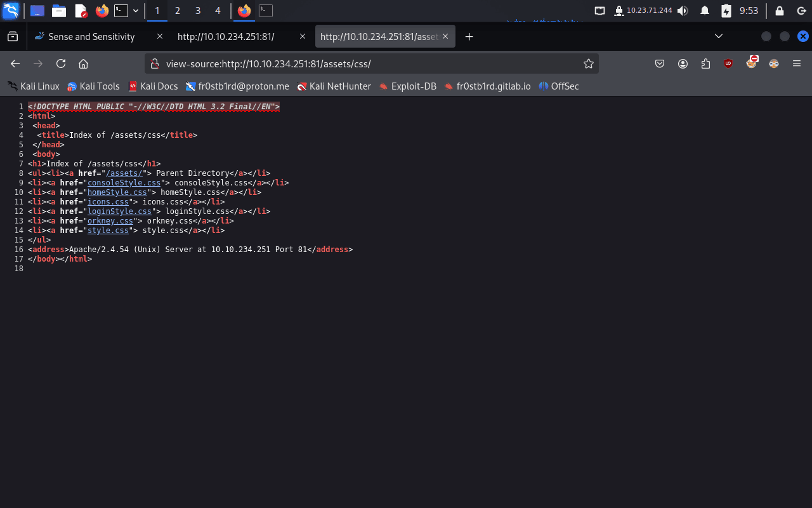The width and height of the screenshot is (812, 508).
Task: Open the orkney.css link
Action: 110,221
